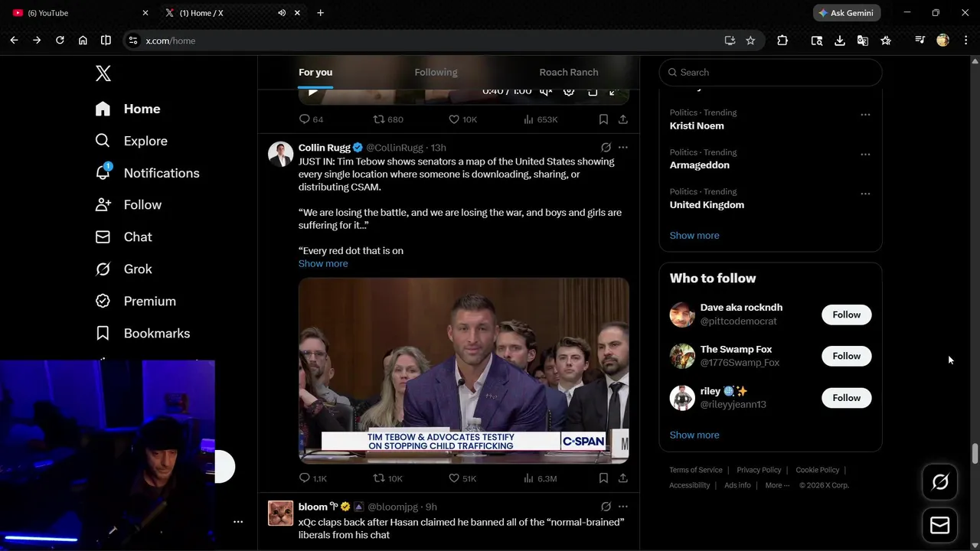
Task: Play the Tim Tebow C-SPAN video
Action: (464, 370)
